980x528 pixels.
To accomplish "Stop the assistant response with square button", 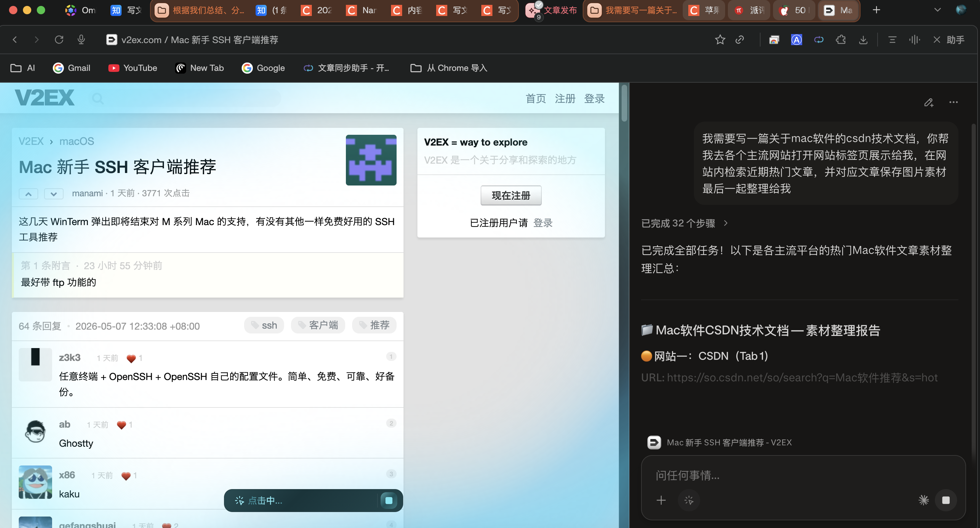I will (x=946, y=500).
